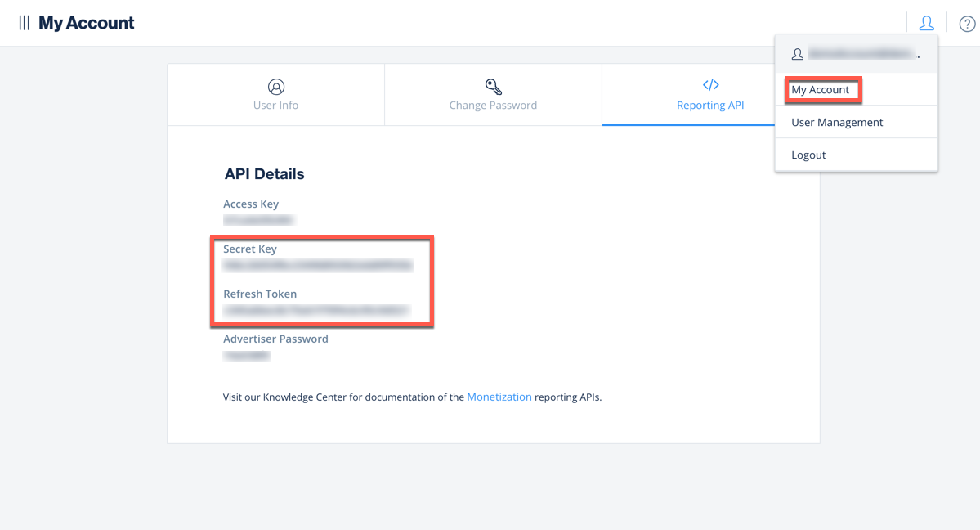
Task: Open the Monetization documentation link
Action: click(499, 397)
